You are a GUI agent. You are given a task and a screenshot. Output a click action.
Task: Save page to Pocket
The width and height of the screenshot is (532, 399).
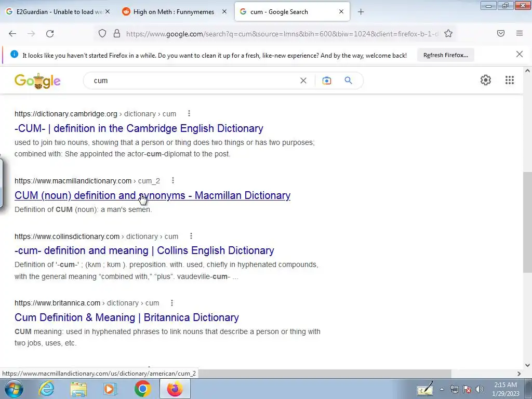click(x=501, y=33)
